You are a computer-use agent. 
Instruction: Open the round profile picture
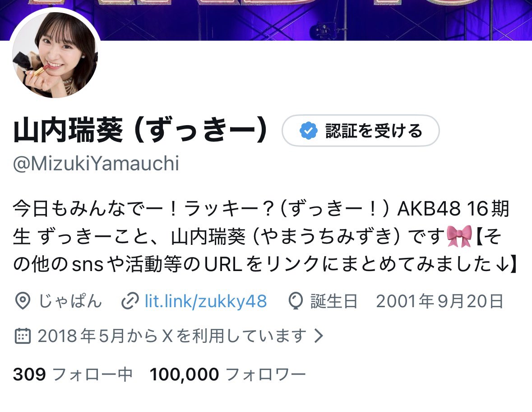pyautogui.click(x=55, y=55)
